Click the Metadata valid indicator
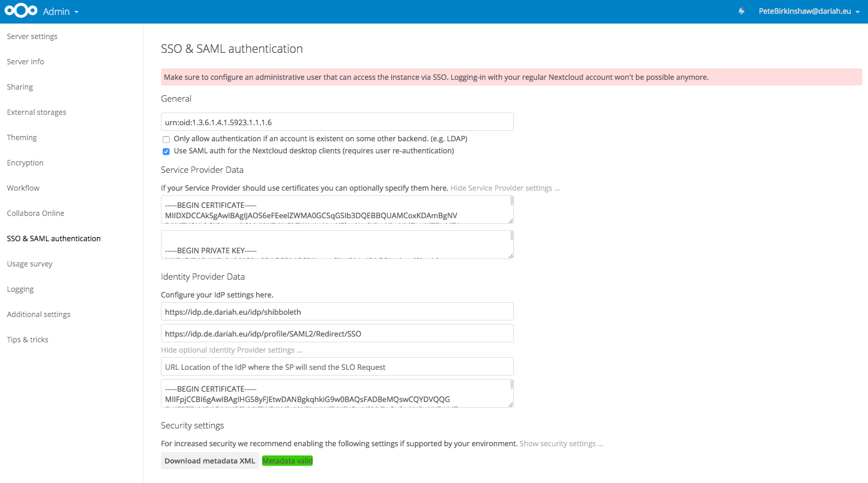This screenshot has width=868, height=483. pyautogui.click(x=287, y=461)
